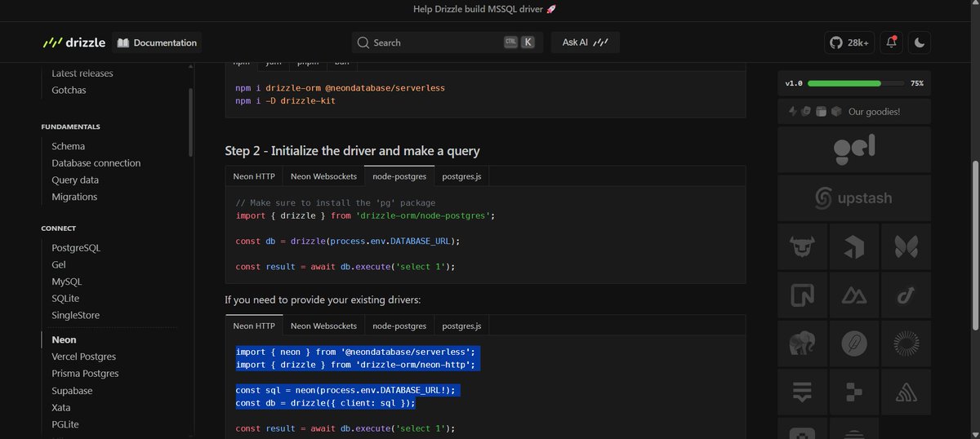Open Gel under Connect
Viewport: 980px width, 439px height.
pyautogui.click(x=59, y=265)
